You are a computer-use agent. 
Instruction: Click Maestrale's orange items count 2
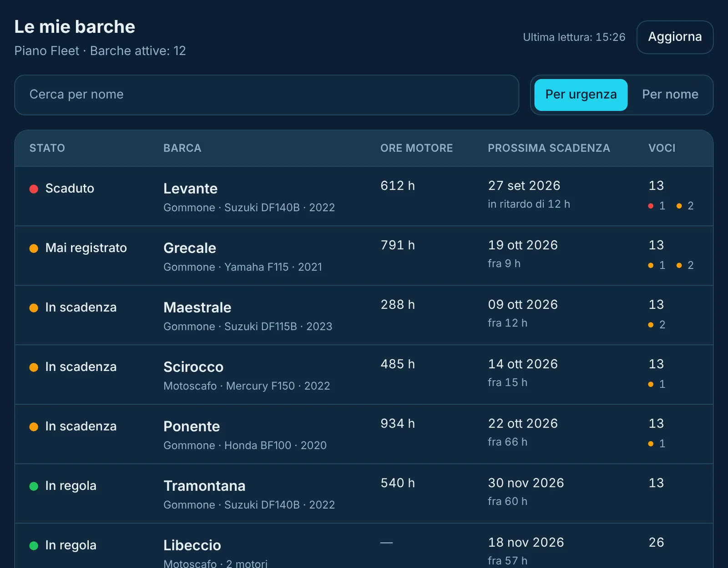657,325
